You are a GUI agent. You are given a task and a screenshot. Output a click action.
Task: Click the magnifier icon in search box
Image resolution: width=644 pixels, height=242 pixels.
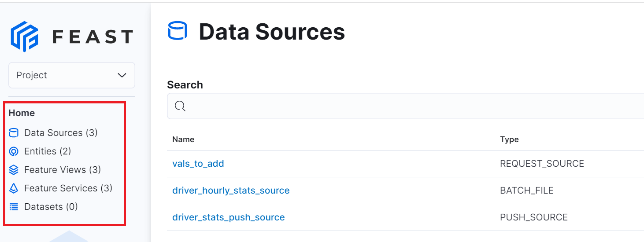pos(180,106)
